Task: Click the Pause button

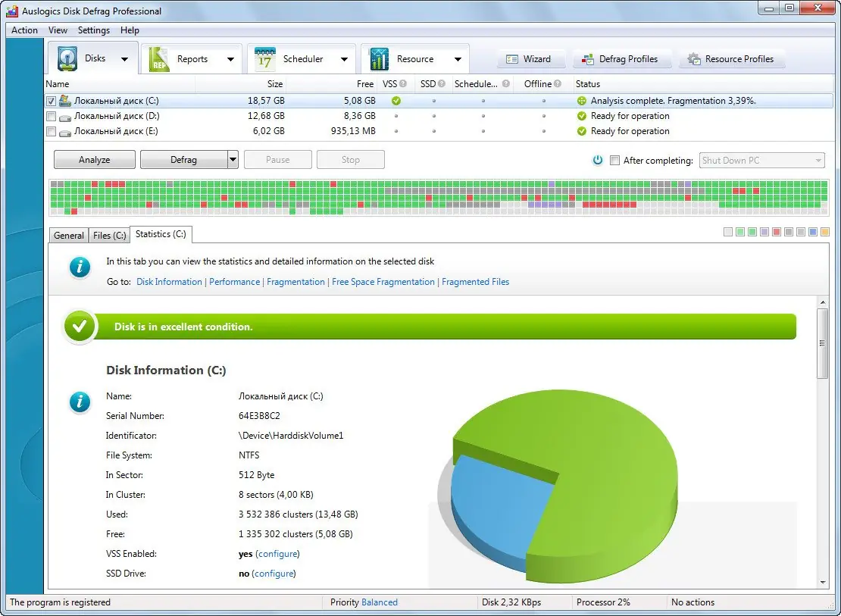Action: pyautogui.click(x=278, y=159)
